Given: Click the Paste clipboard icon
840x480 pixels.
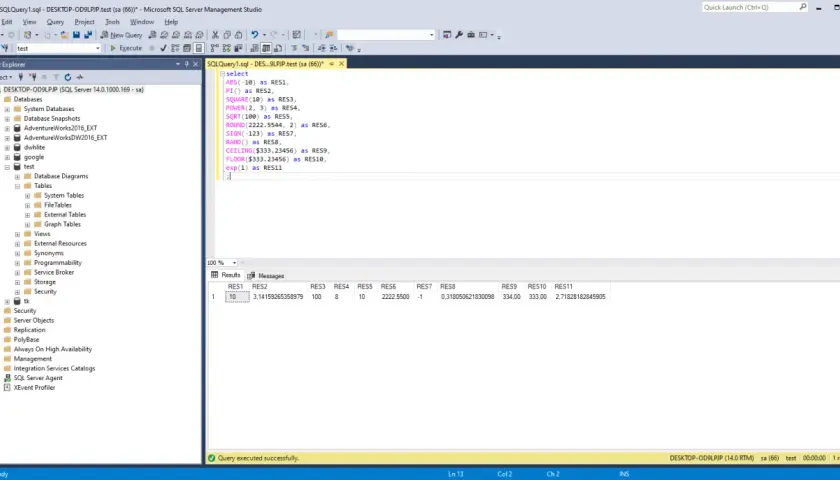Looking at the screenshot, I should (x=238, y=35).
